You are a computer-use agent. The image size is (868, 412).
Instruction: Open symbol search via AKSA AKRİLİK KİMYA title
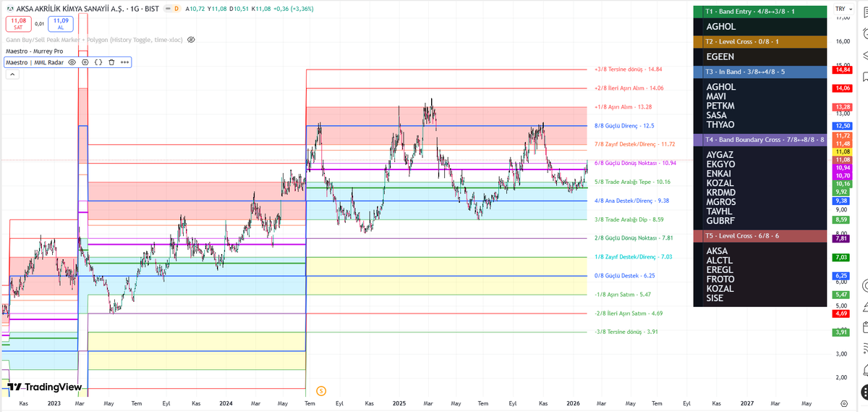[69, 8]
